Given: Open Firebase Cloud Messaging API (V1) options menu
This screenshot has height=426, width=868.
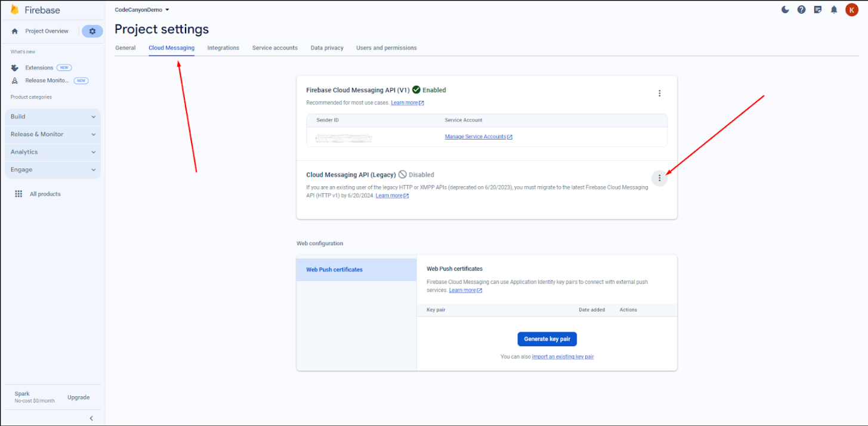Looking at the screenshot, I should pyautogui.click(x=659, y=93).
